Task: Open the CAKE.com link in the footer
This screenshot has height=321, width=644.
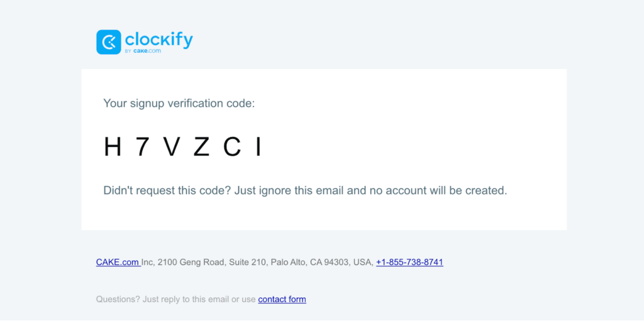Action: (x=118, y=262)
